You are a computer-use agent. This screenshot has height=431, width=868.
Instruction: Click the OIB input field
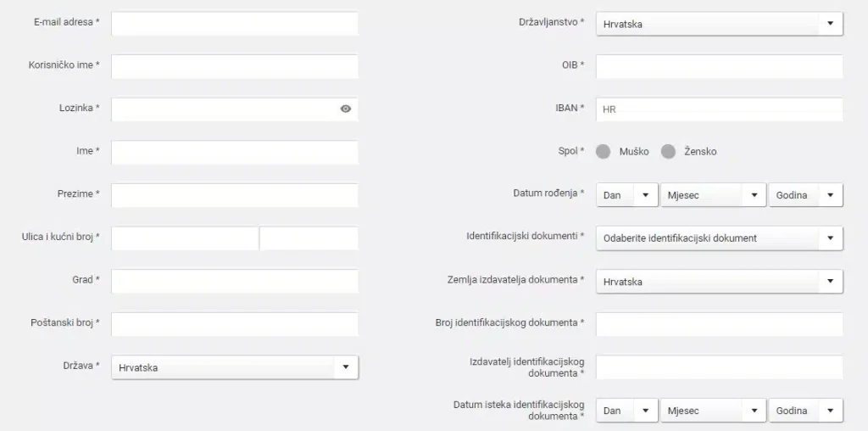(719, 66)
